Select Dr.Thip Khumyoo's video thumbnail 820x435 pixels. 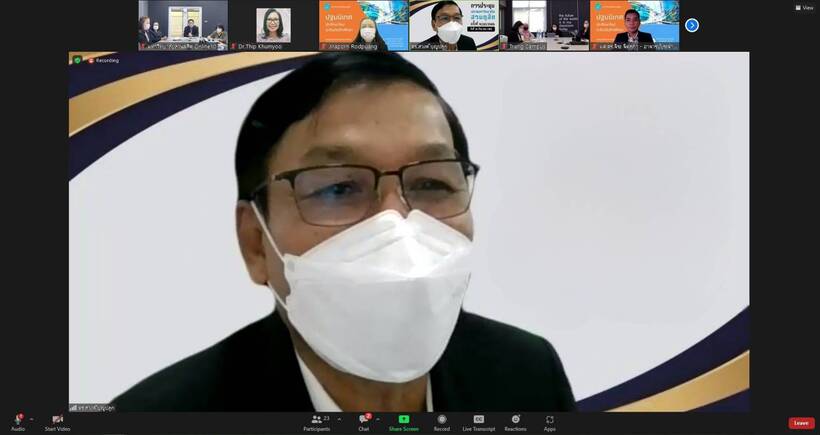[x=274, y=25]
